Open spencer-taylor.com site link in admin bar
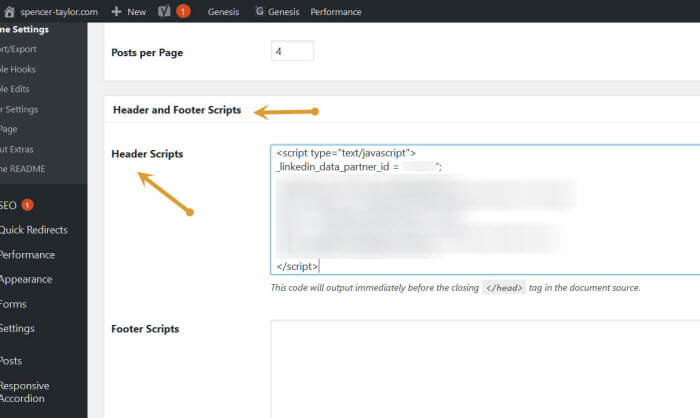 click(x=59, y=12)
